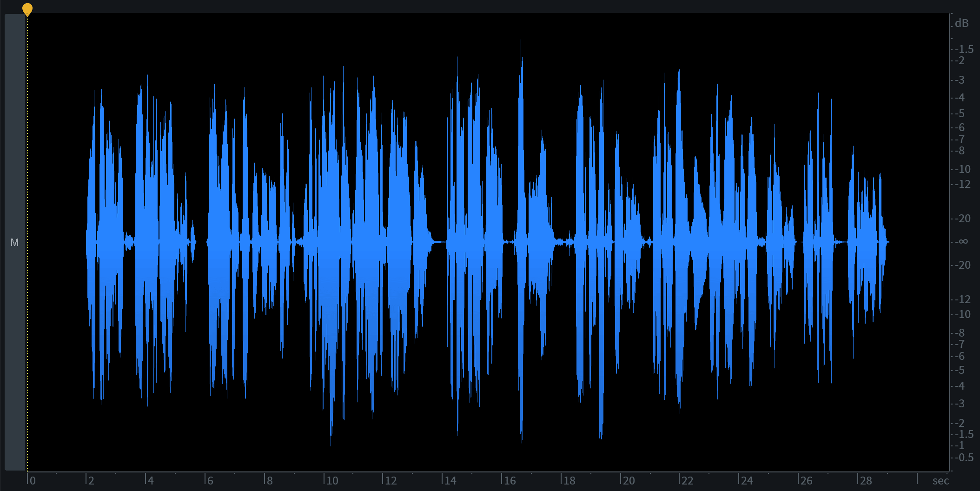Click the 2 second mark on time ruler
This screenshot has width=980, height=491.
pyautogui.click(x=91, y=480)
